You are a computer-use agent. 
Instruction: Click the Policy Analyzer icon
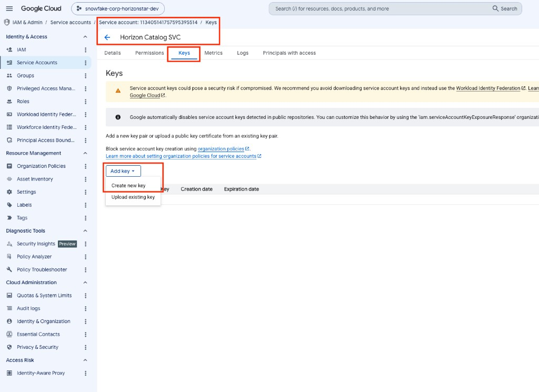tap(9, 257)
